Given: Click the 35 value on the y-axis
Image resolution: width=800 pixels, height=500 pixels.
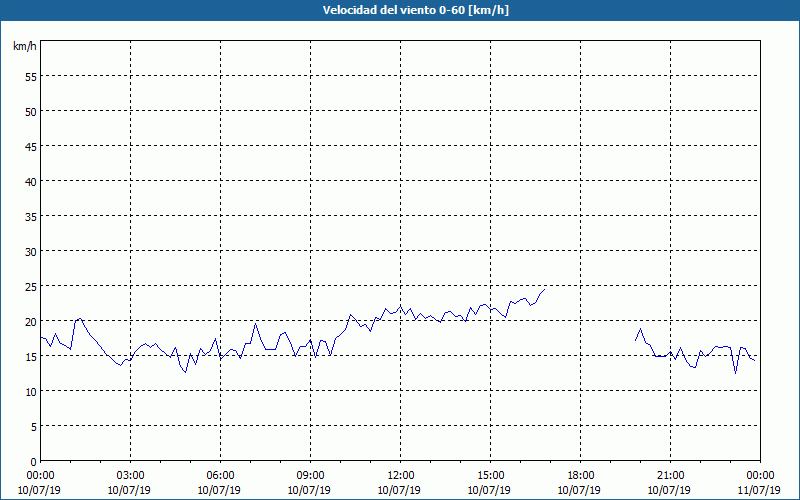Looking at the screenshot, I should pyautogui.click(x=31, y=216).
